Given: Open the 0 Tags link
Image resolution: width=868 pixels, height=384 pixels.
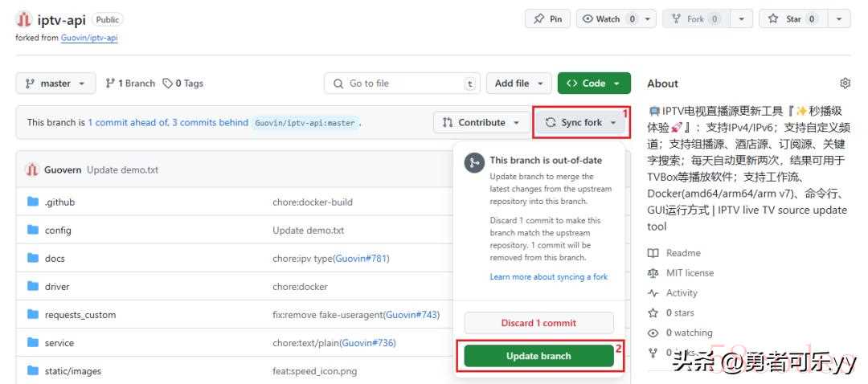Looking at the screenshot, I should point(183,84).
